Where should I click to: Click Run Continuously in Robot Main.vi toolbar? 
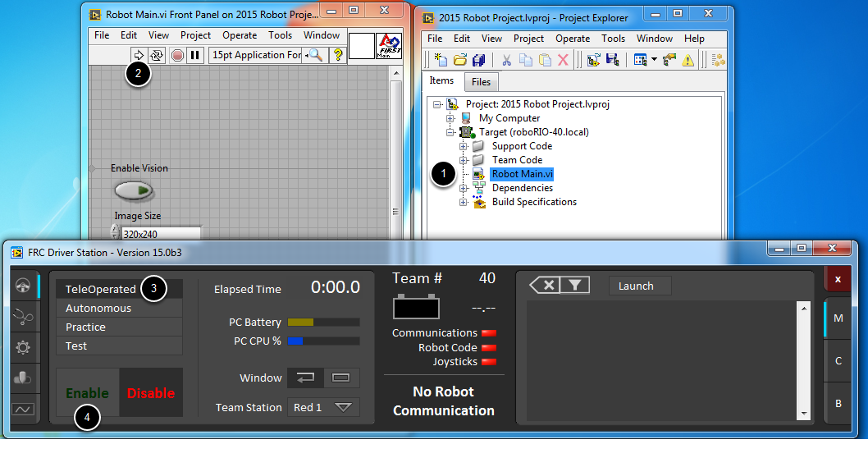pyautogui.click(x=158, y=55)
